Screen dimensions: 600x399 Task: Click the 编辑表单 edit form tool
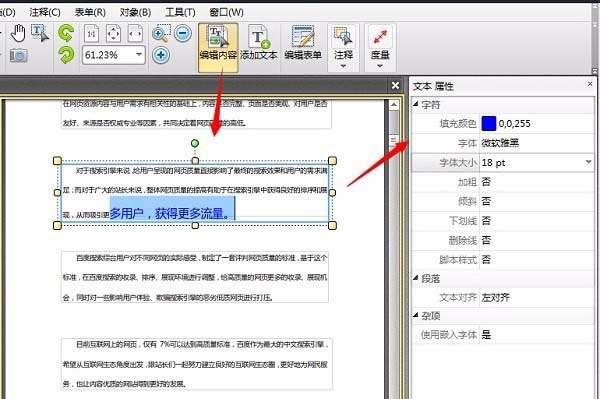(303, 43)
